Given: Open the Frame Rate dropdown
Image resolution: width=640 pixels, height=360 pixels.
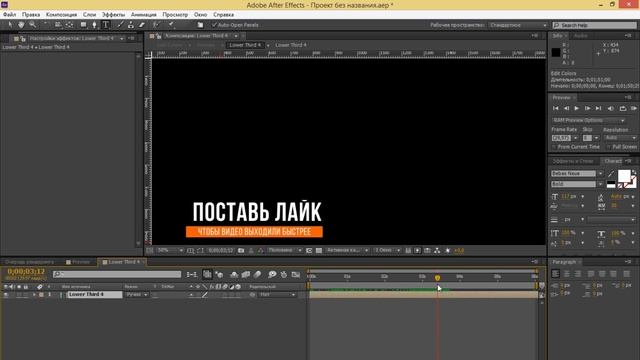Looking at the screenshot, I should click(575, 138).
